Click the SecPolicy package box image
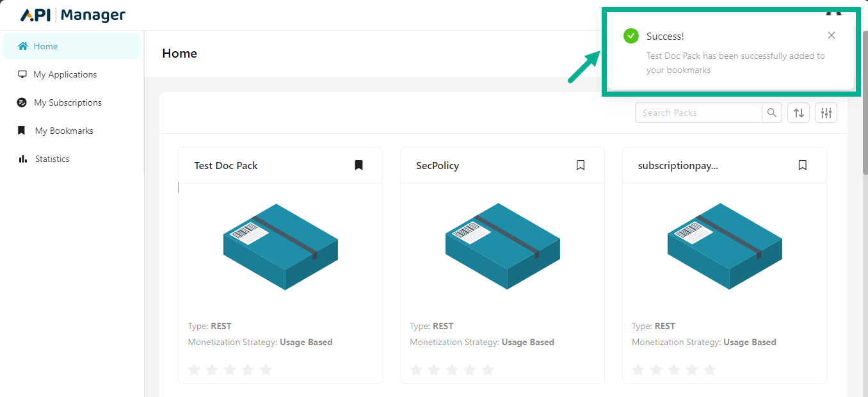 pyautogui.click(x=502, y=247)
